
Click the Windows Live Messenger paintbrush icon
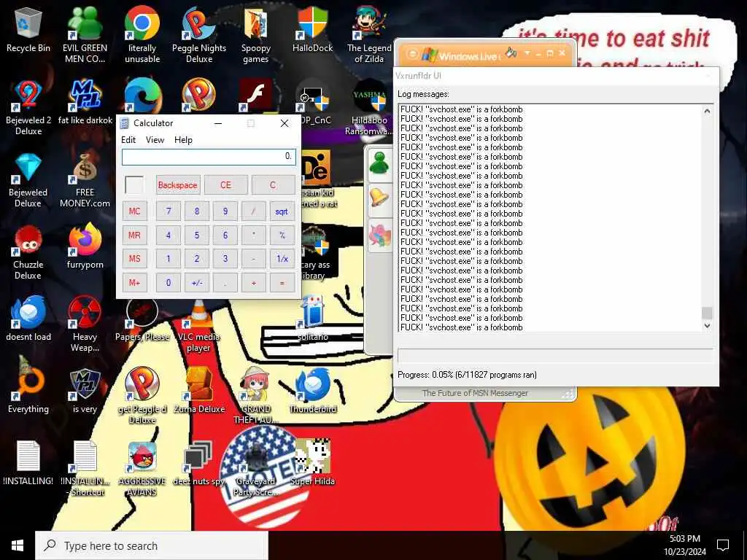coord(511,52)
